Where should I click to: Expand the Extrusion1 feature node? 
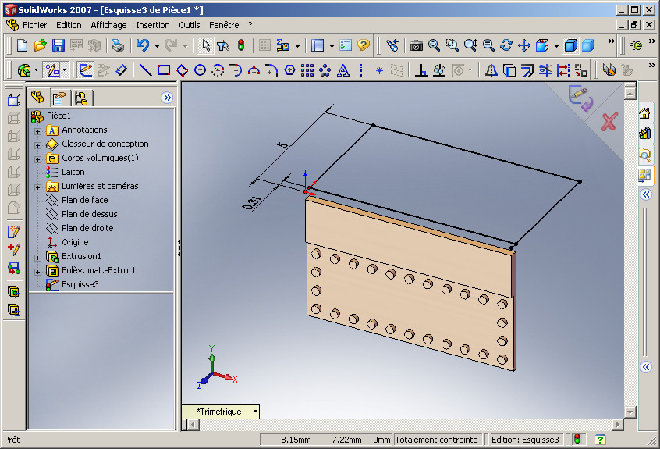click(x=37, y=258)
